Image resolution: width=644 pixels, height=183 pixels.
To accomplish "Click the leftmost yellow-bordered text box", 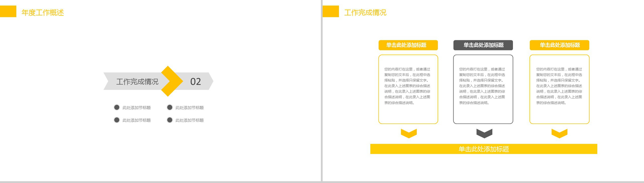I will pos(408,89).
